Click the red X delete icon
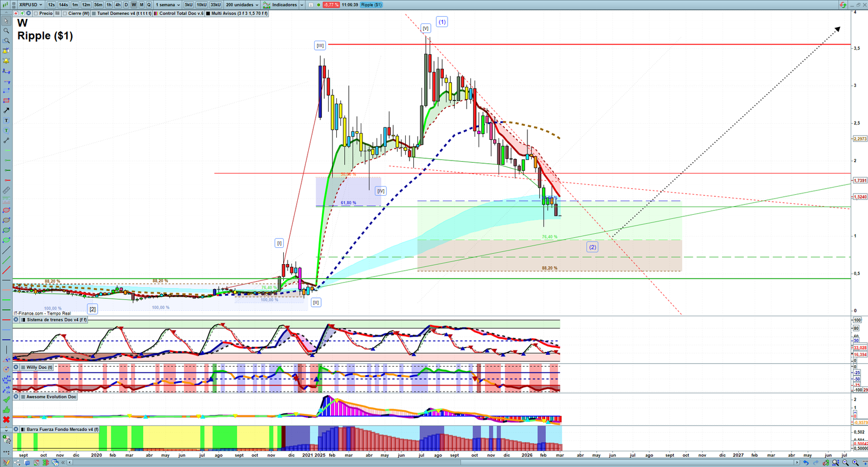The height and width of the screenshot is (467, 868). [x=6, y=420]
